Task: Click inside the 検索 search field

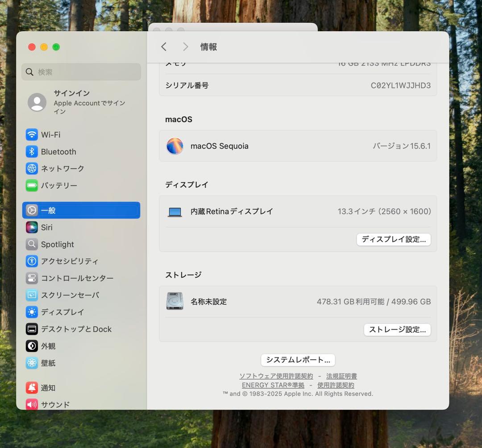Action: click(81, 71)
